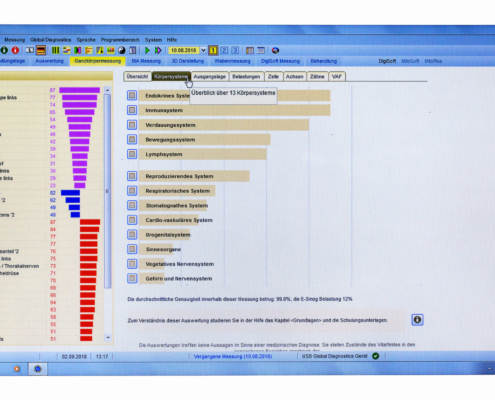Toggle the Sinnesorgane checkbox
Screen dimensions: 495x400
pos(132,249)
